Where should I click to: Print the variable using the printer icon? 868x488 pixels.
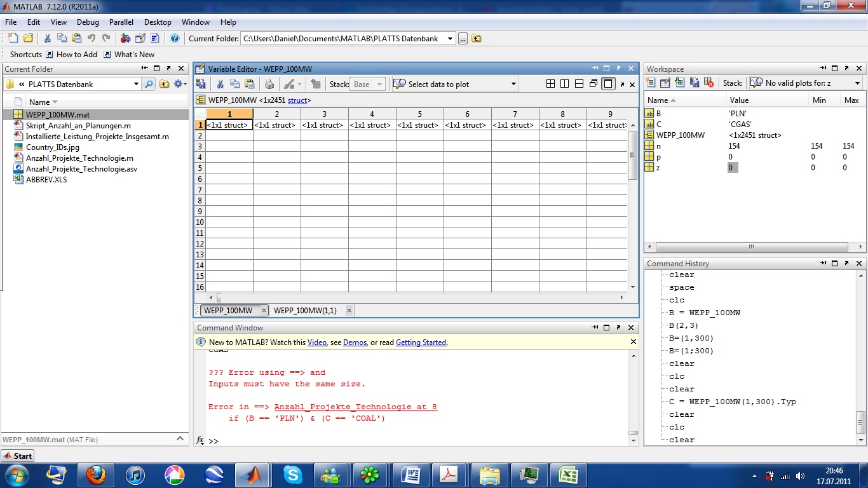(x=269, y=84)
